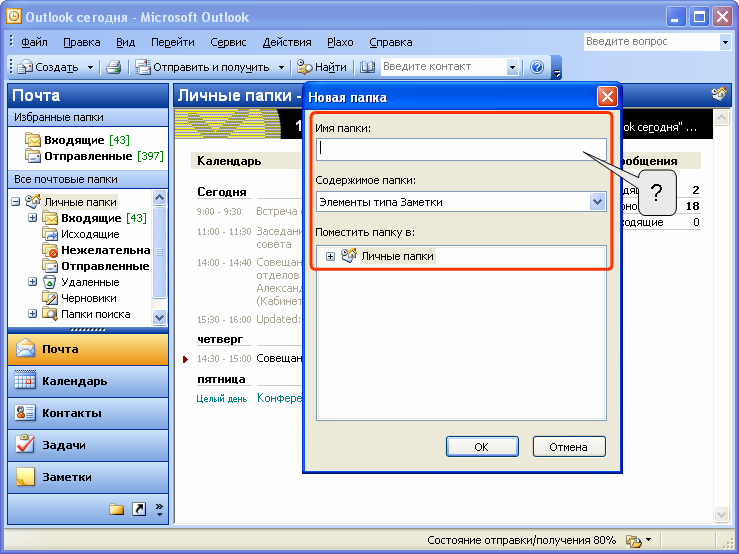The image size is (739, 554).
Task: Click the print icon in toolbar
Action: [x=114, y=67]
